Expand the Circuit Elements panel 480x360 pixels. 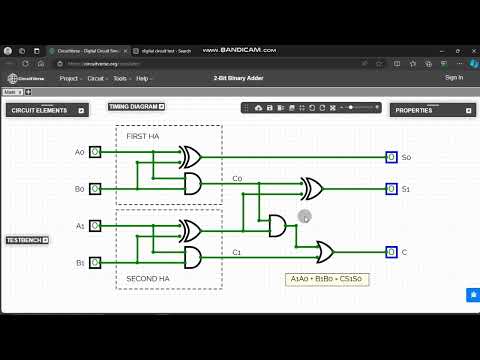81,111
